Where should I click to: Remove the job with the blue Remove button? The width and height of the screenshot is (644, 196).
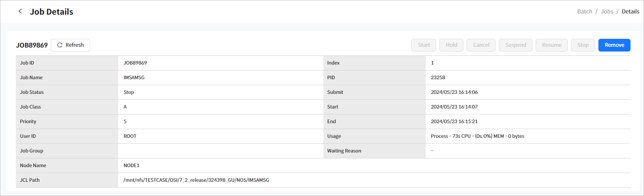point(614,45)
